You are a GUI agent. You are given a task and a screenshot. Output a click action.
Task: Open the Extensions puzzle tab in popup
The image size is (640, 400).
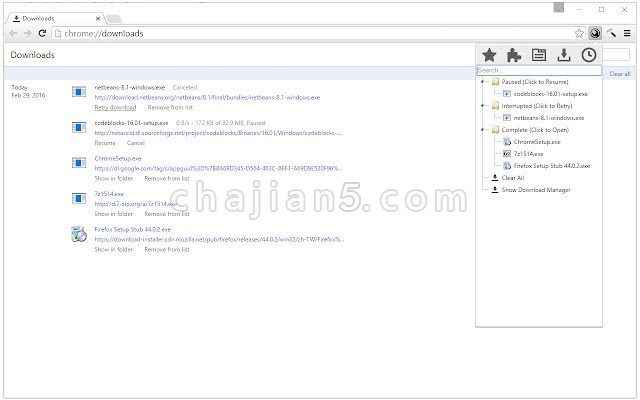coord(514,55)
